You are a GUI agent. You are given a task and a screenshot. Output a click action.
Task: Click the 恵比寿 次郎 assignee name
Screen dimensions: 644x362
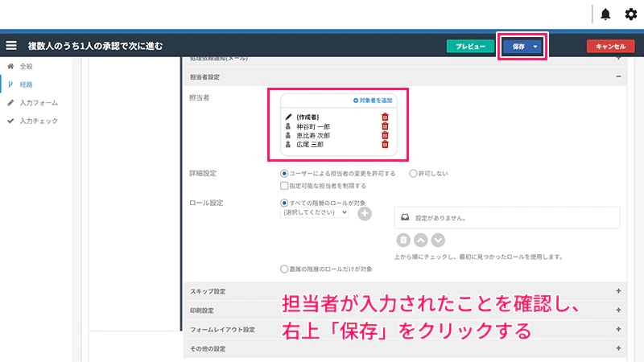point(313,135)
